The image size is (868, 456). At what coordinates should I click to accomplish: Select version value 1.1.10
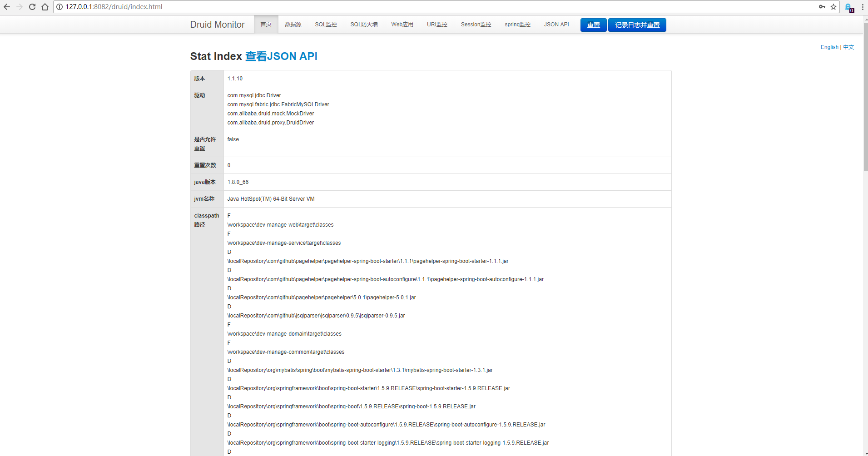tap(235, 79)
